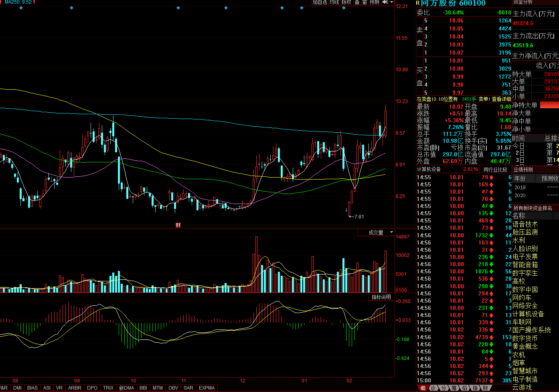Click the red 净特大单 net flow bar
This screenshot has height=392, width=559.
click(549, 105)
